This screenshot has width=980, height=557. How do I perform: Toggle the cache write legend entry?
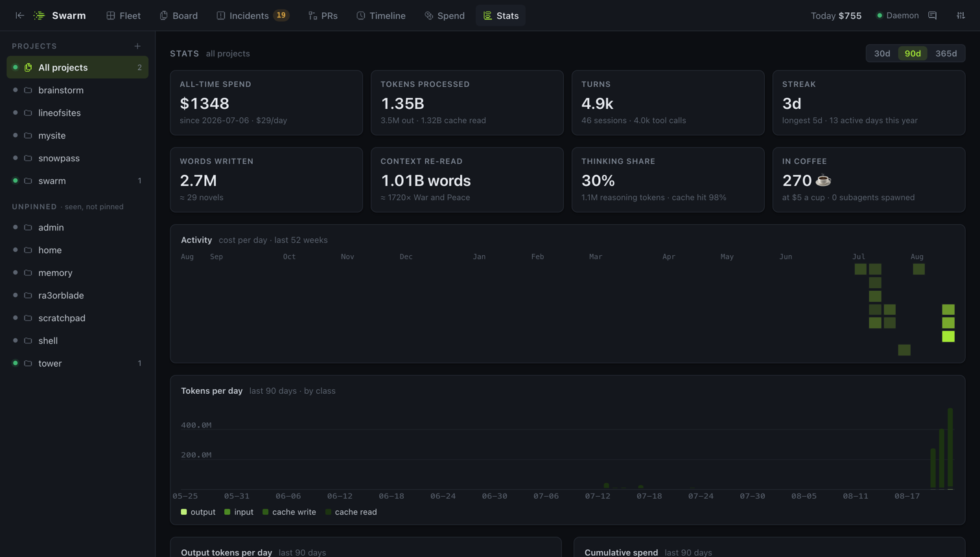tap(289, 512)
